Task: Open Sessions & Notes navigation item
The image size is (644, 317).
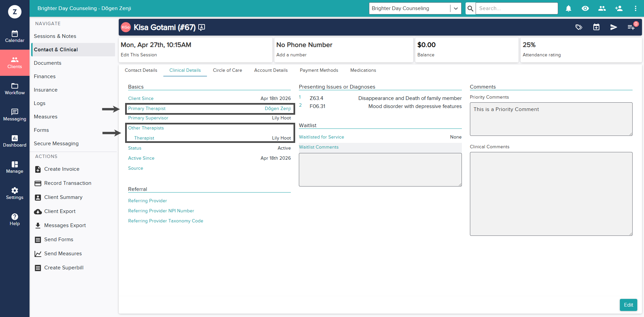Action: click(x=55, y=36)
